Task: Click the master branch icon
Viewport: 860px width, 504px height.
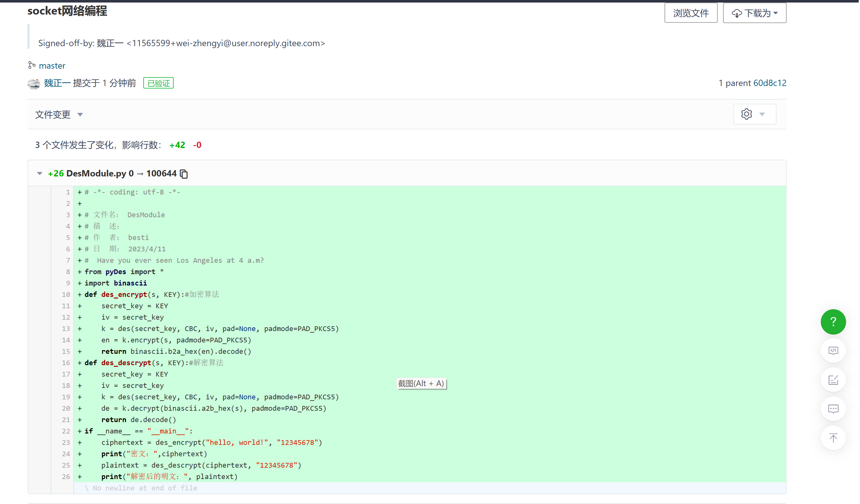Action: (x=32, y=65)
